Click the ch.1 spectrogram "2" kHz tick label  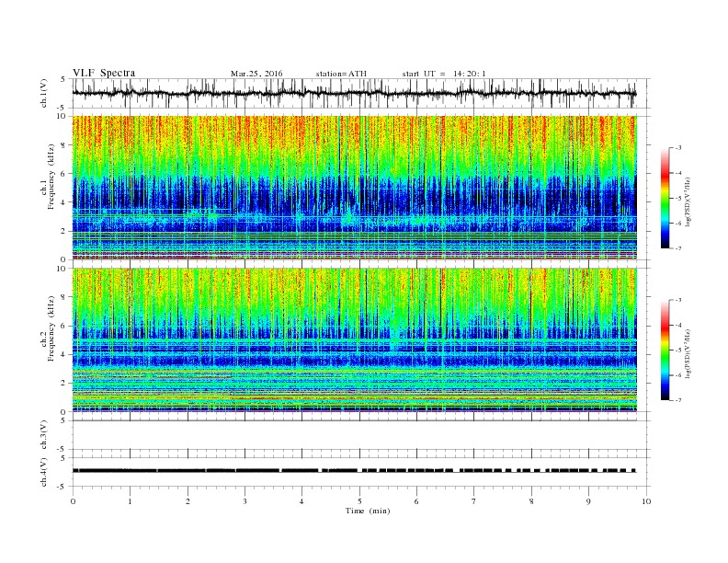pyautogui.click(x=64, y=231)
